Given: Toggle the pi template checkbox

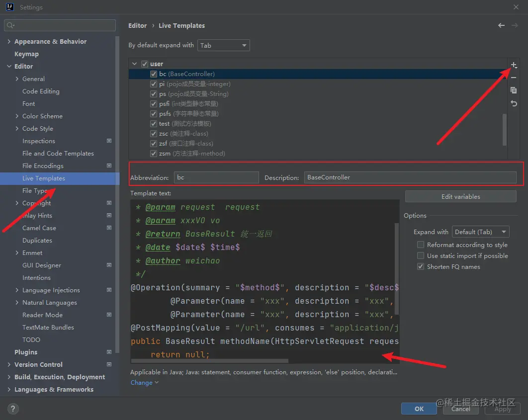Looking at the screenshot, I should coord(154,84).
